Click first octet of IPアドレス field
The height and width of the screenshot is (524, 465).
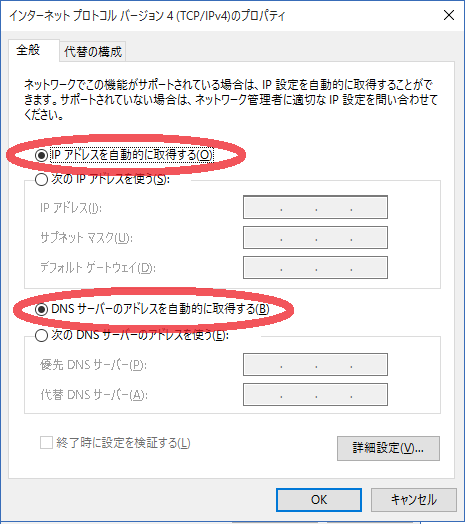tap(262, 208)
